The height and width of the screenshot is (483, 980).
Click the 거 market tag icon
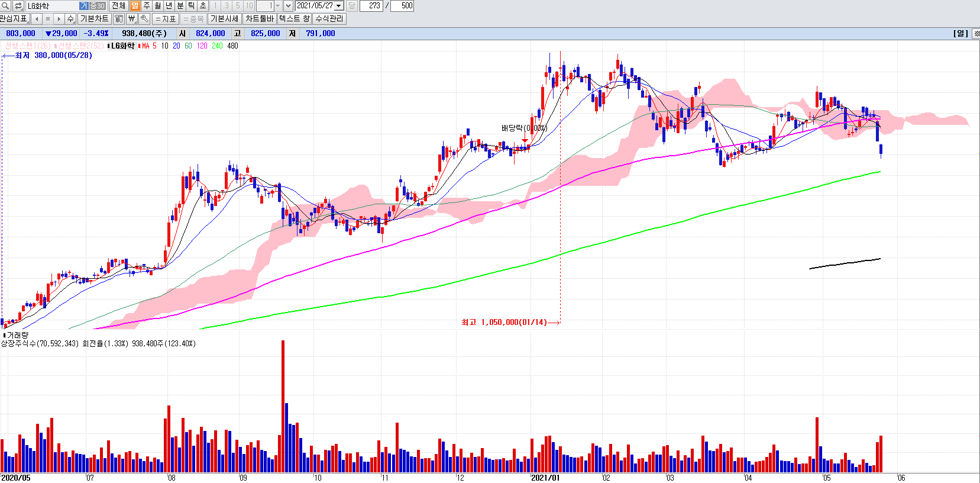pos(83,6)
